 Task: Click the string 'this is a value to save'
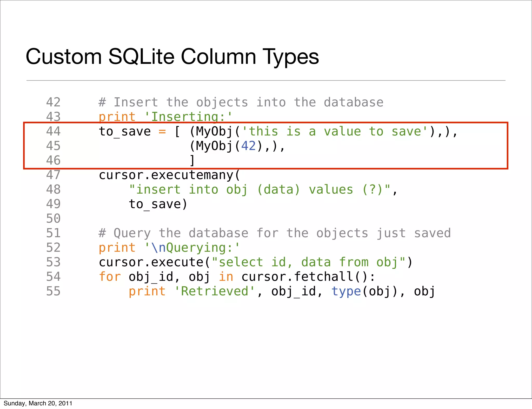coord(335,131)
